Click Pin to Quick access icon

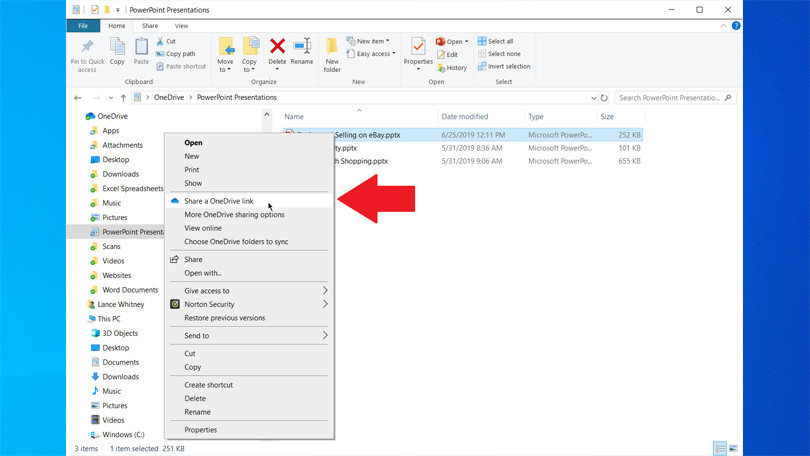point(87,47)
